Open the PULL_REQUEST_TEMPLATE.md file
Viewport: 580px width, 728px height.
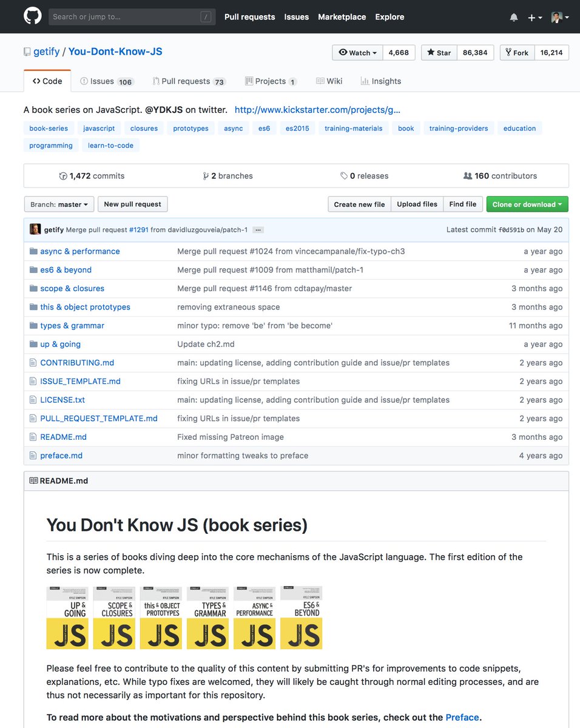pos(99,419)
